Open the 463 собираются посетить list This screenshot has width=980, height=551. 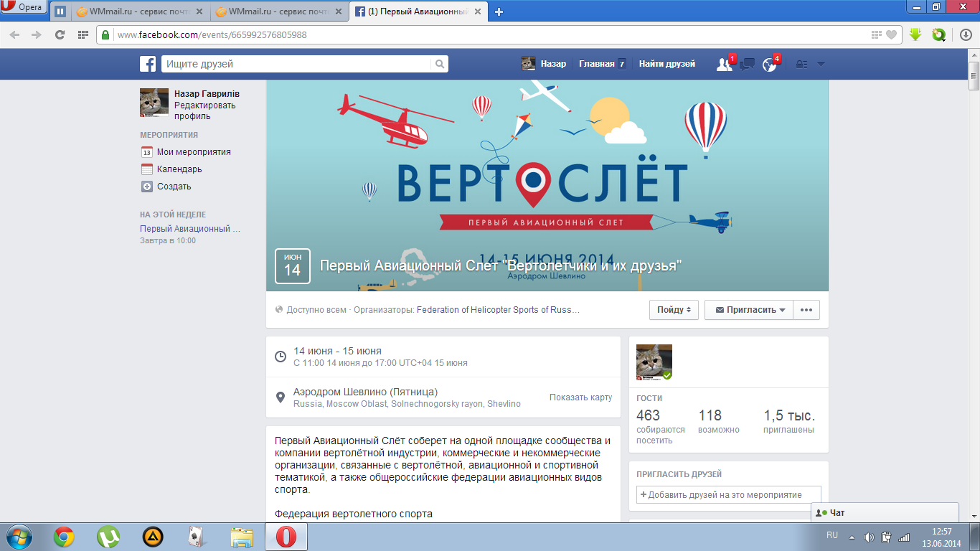tap(660, 426)
